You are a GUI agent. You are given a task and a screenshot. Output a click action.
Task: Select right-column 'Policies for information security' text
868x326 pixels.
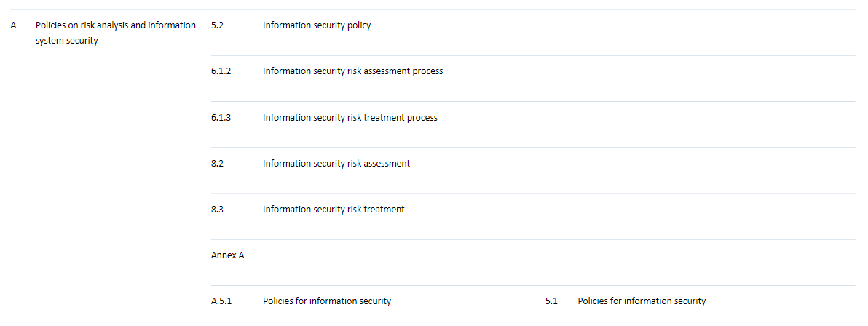click(x=642, y=302)
